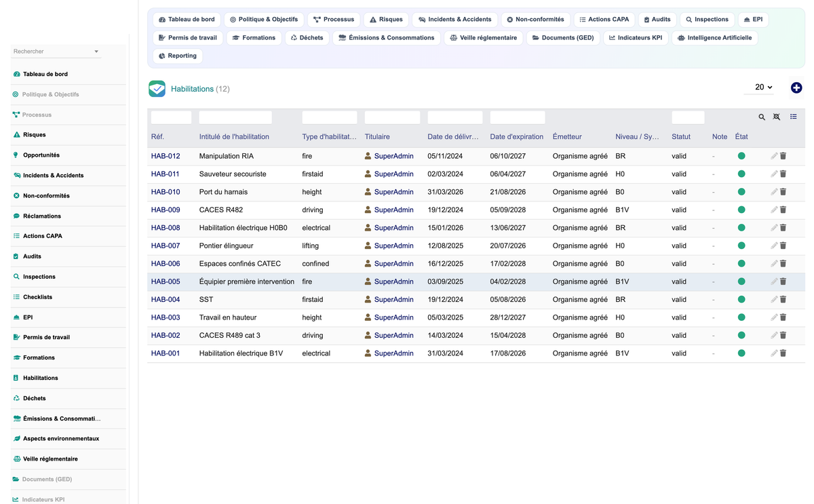Open Intelligence Artificielle in top navigation
Viewport: 814px width, 504px height.
point(714,38)
